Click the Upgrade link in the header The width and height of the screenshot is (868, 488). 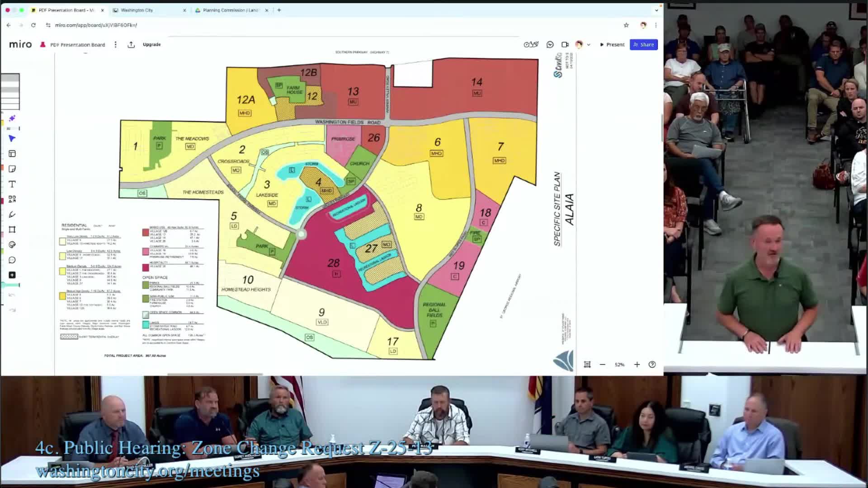[x=151, y=44]
